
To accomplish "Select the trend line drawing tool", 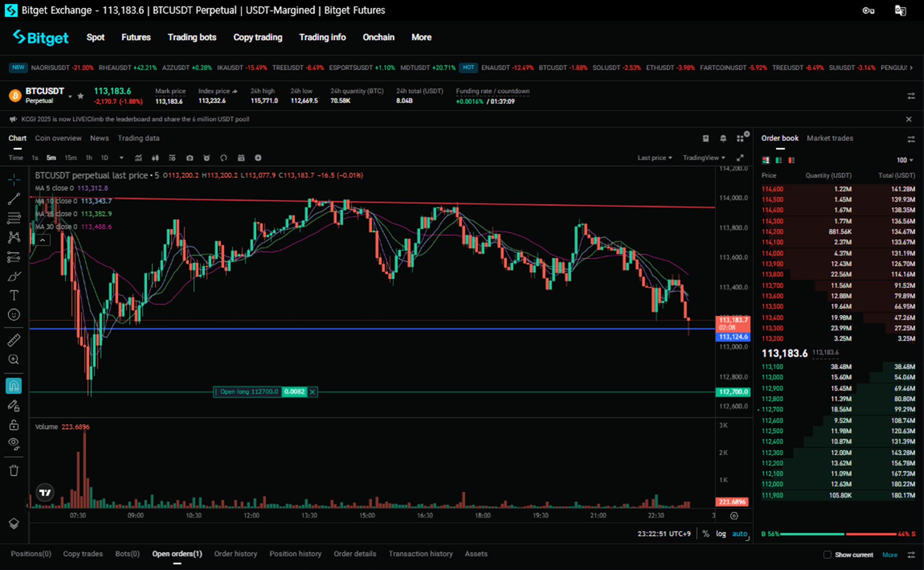I will pyautogui.click(x=14, y=199).
